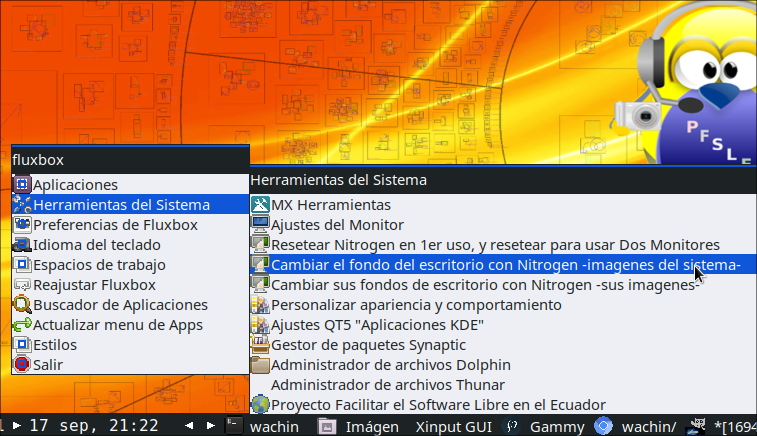
Task: Click the Aplicaciones menu icon
Action: 22,184
